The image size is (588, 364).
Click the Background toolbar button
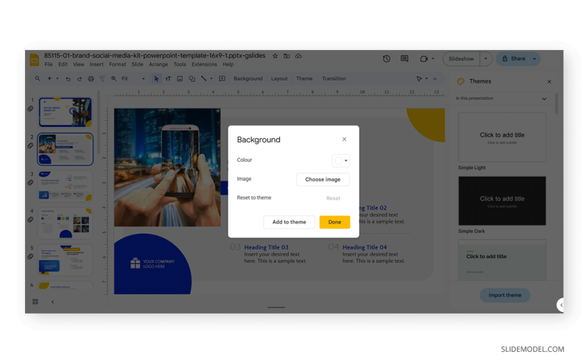point(248,79)
